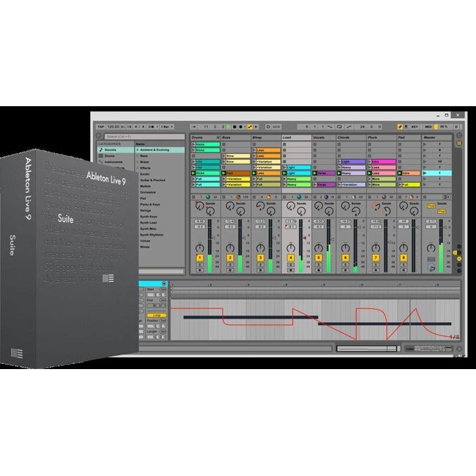This screenshot has width=476, height=476.
Task: Click the black Stop square in transport
Action: click(x=234, y=127)
